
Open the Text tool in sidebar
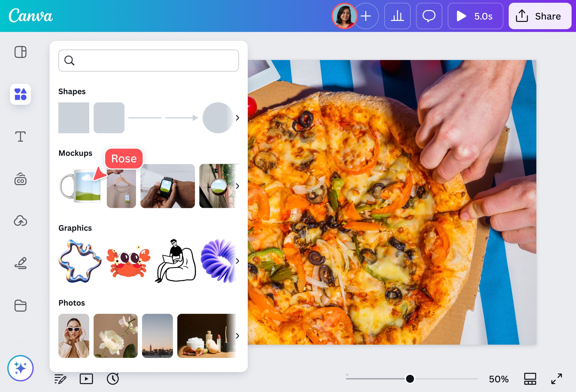click(x=20, y=137)
